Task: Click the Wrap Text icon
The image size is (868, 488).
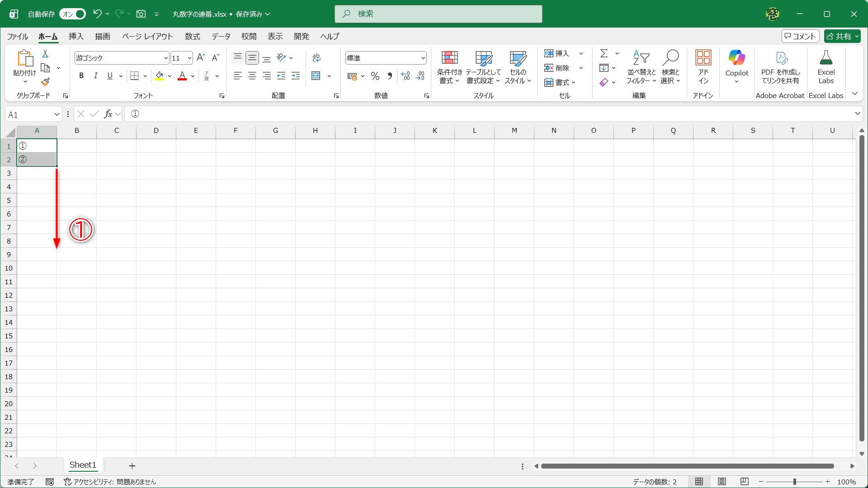Action: click(x=316, y=58)
